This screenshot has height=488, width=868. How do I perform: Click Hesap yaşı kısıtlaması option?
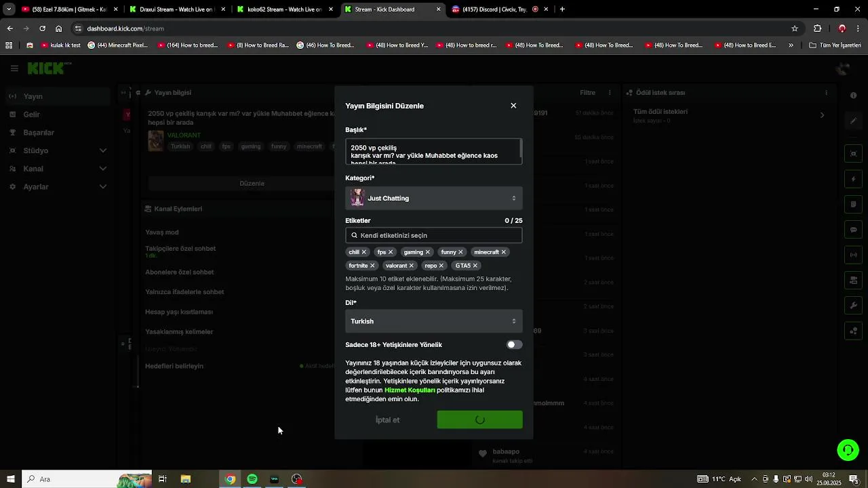179,312
